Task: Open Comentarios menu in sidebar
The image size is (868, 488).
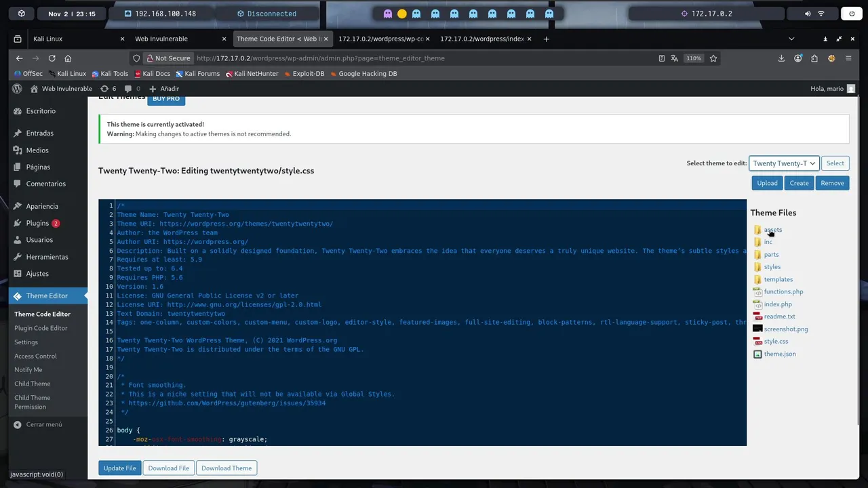Action: point(44,184)
